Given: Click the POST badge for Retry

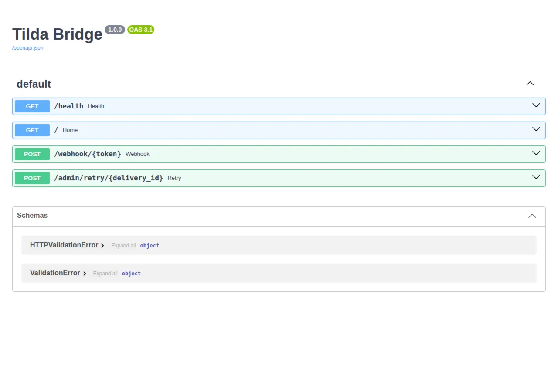Looking at the screenshot, I should (32, 178).
